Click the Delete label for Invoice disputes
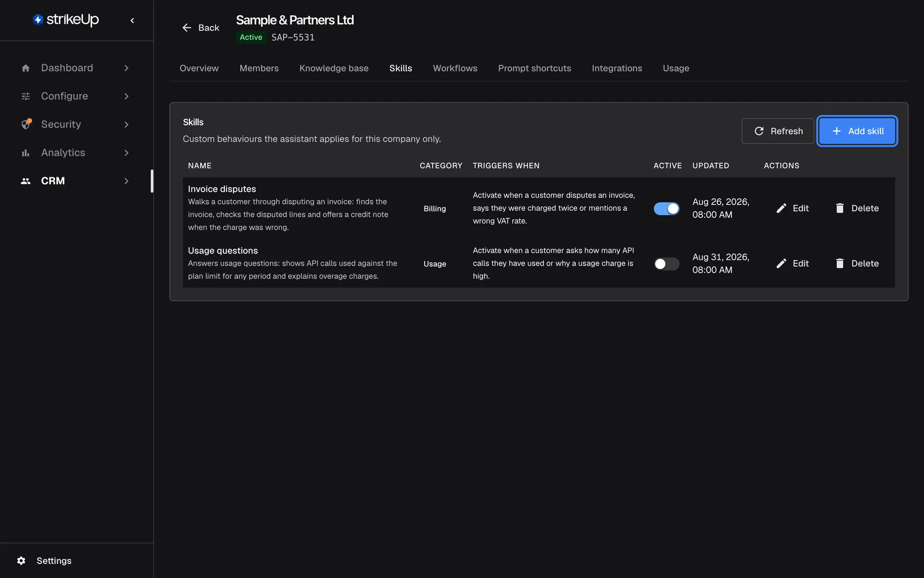This screenshot has height=578, width=924. point(865,208)
